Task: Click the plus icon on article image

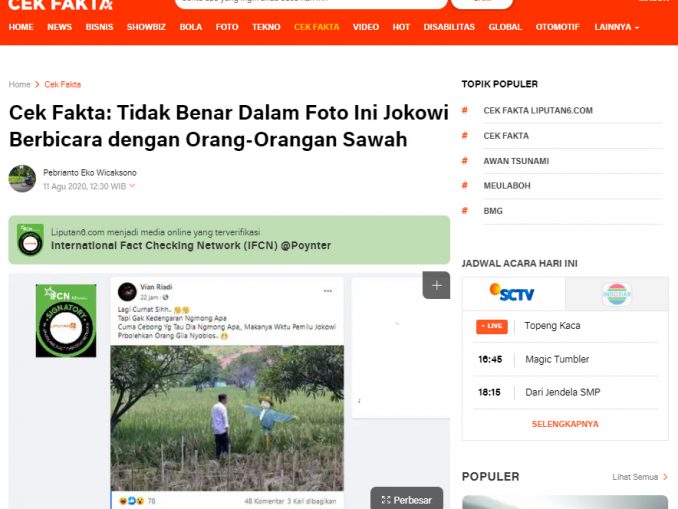Action: (436, 285)
